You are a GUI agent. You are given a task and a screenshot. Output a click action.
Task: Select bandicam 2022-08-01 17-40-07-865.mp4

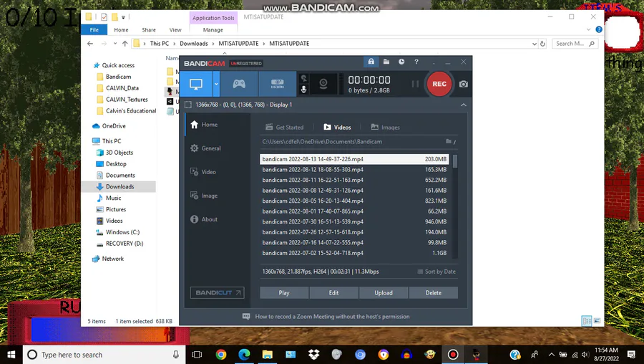click(354, 211)
